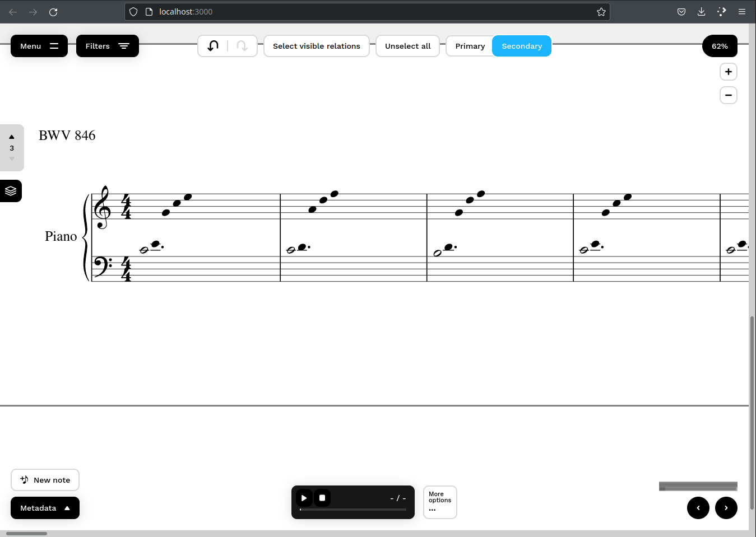Viewport: 756px width, 537px height.
Task: Click the playback progress bar
Action: click(x=353, y=510)
